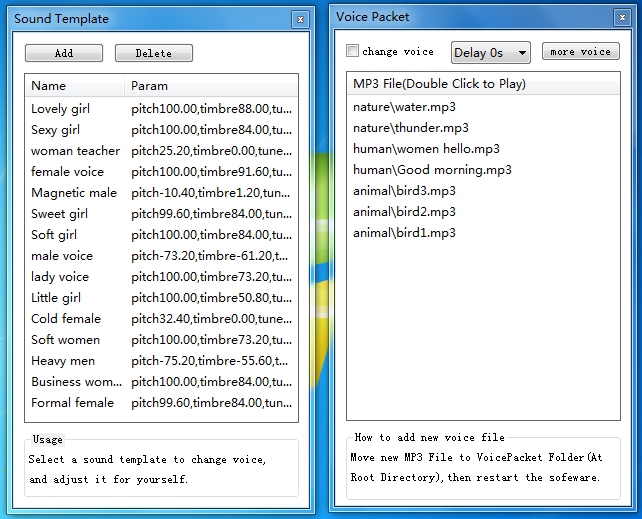Click the Delete button in Sound Template

pyautogui.click(x=154, y=53)
